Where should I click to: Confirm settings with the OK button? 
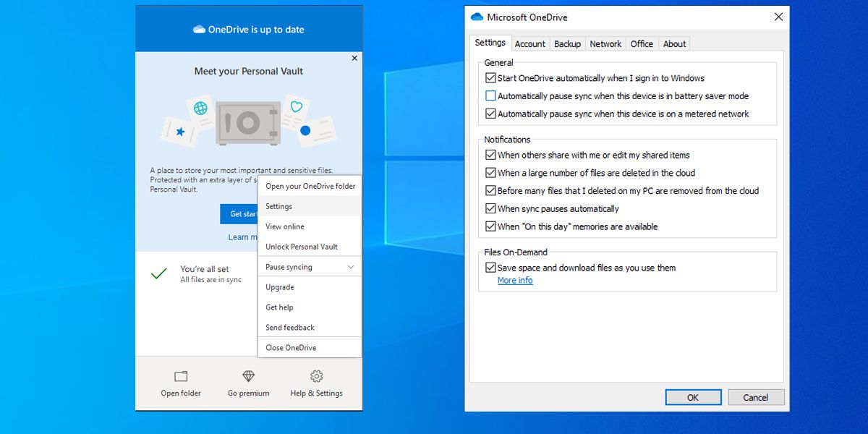(693, 396)
